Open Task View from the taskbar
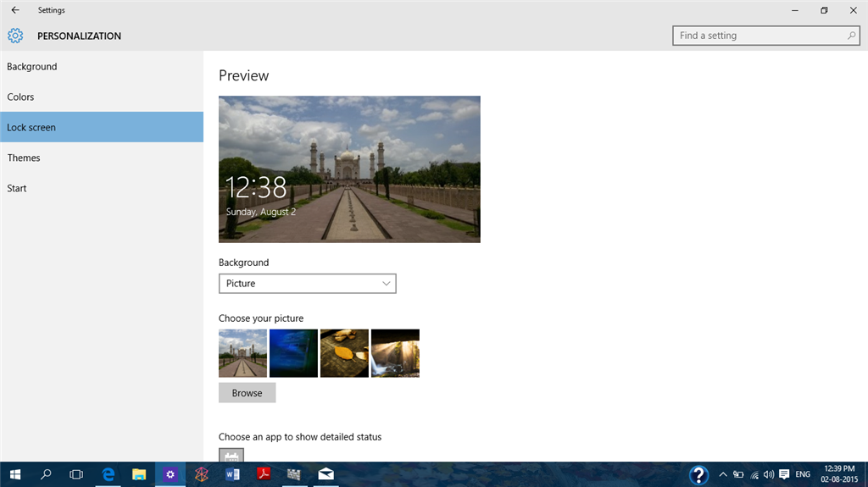This screenshot has height=487, width=868. click(75, 474)
